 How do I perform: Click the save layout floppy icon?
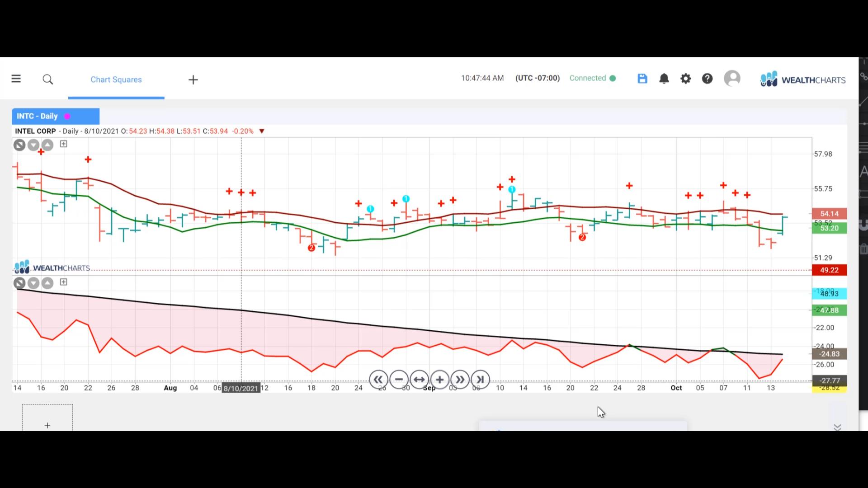[x=642, y=79]
